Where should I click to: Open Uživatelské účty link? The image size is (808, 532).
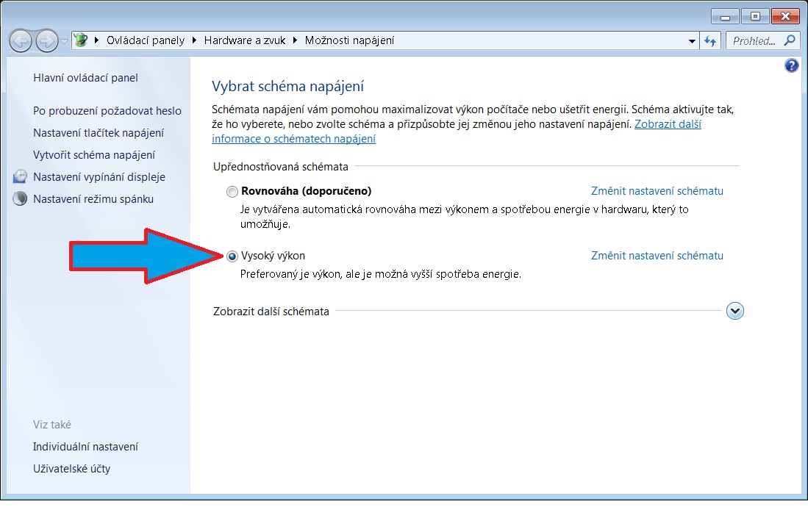pos(71,469)
